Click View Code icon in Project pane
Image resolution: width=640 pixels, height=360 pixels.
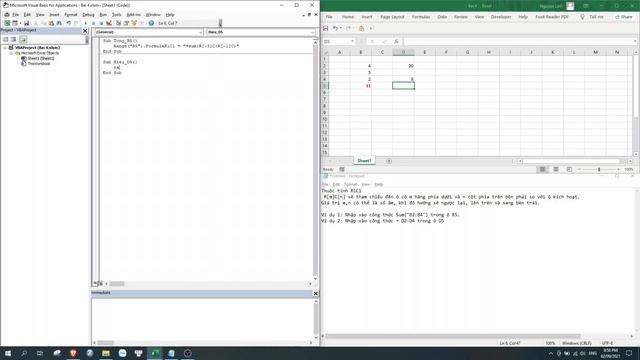5,39
